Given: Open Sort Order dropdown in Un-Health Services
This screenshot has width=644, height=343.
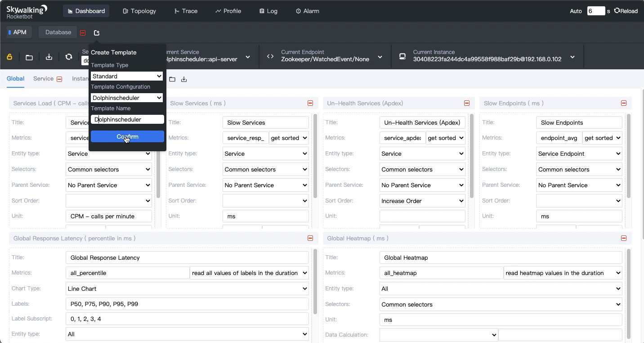Looking at the screenshot, I should [422, 201].
